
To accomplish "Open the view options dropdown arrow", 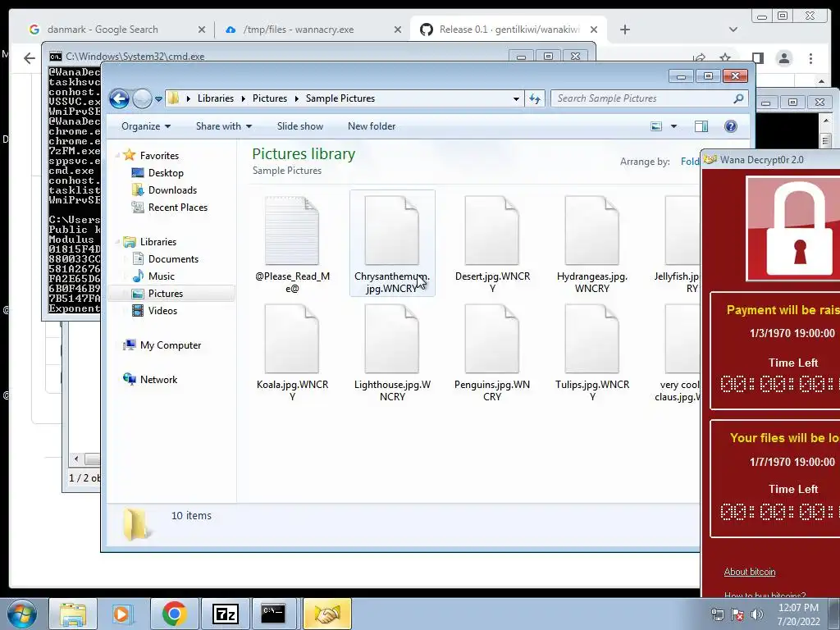I will 674,126.
